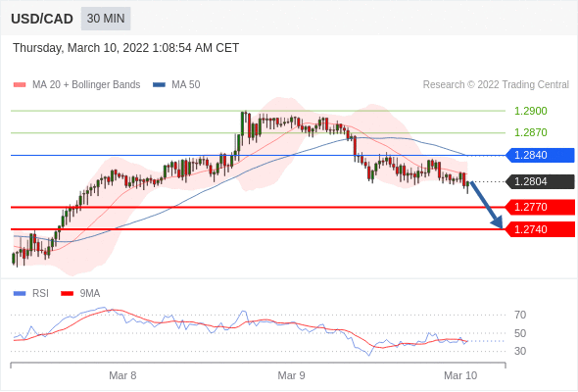The width and height of the screenshot is (578, 392).
Task: Click the Thursday, March 10, 2022 timestamp
Action: point(126,48)
